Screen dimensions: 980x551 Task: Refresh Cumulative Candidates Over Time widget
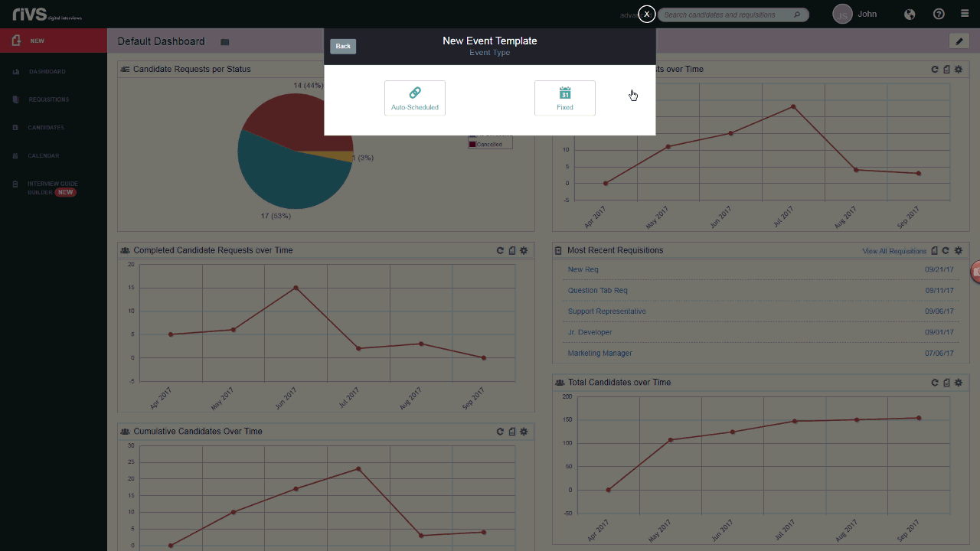500,432
